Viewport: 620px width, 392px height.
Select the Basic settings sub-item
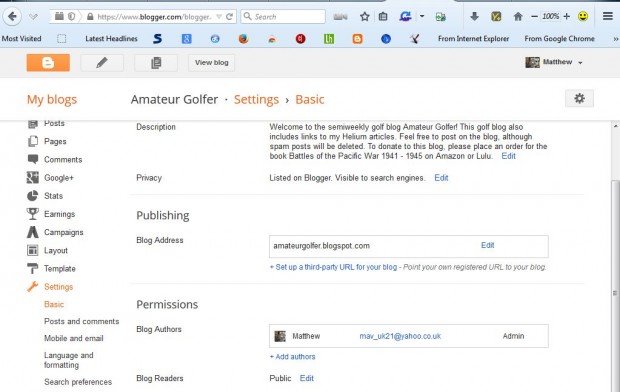54,304
